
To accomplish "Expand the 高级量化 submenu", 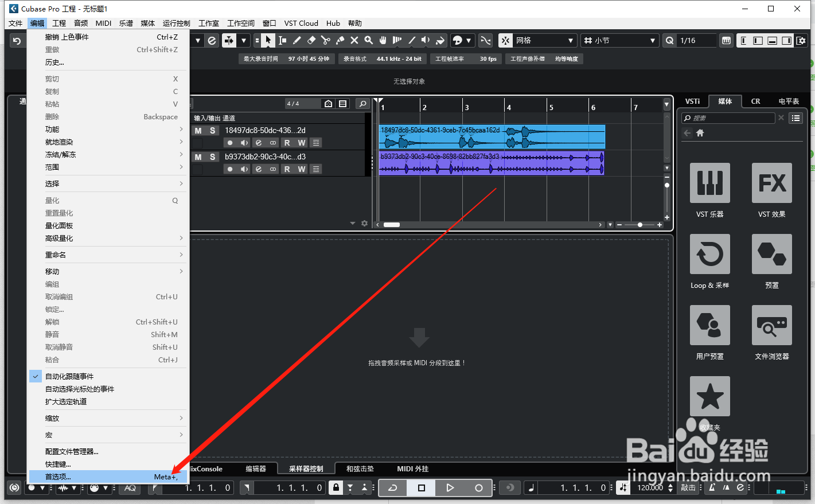I will pyautogui.click(x=108, y=239).
